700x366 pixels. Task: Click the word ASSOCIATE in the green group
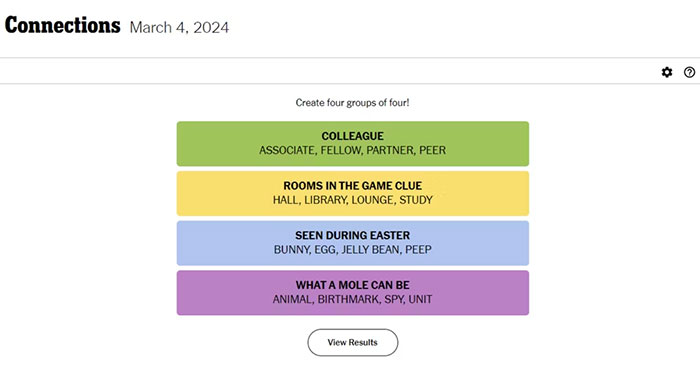click(x=287, y=150)
